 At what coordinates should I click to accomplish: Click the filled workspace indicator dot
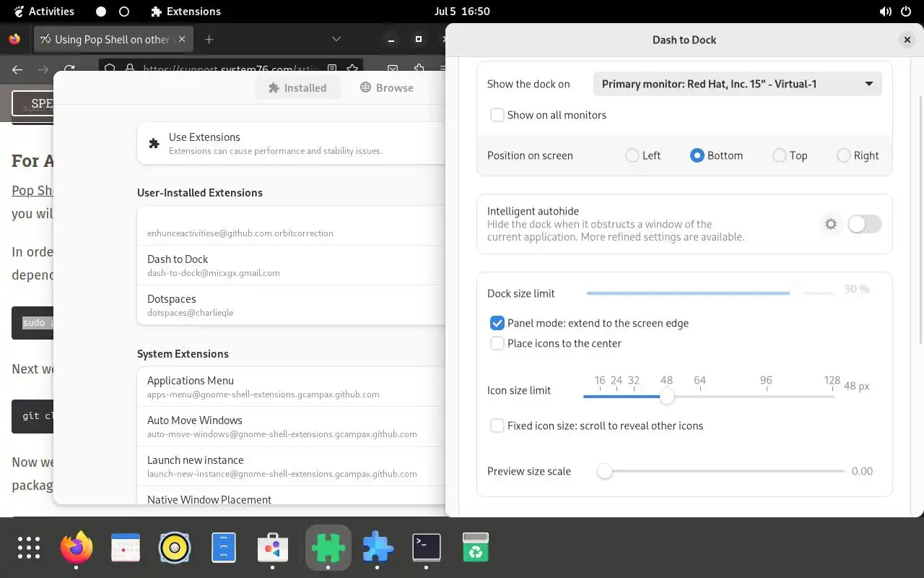(x=101, y=12)
